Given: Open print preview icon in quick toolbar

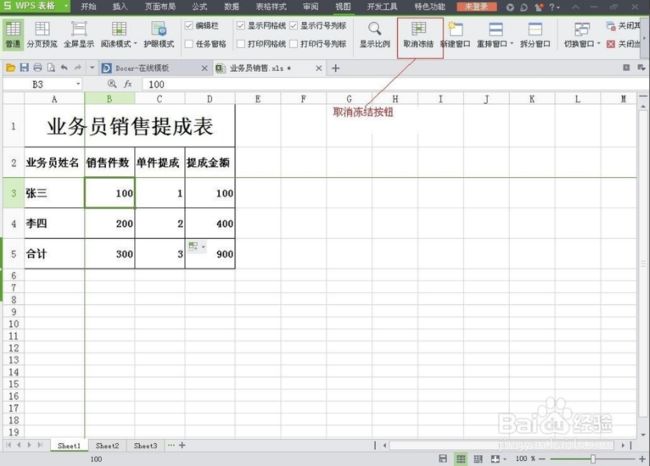Looking at the screenshot, I should tap(51, 68).
